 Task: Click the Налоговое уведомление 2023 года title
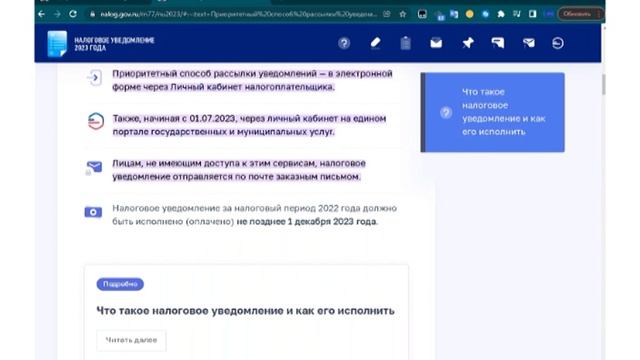coord(114,44)
